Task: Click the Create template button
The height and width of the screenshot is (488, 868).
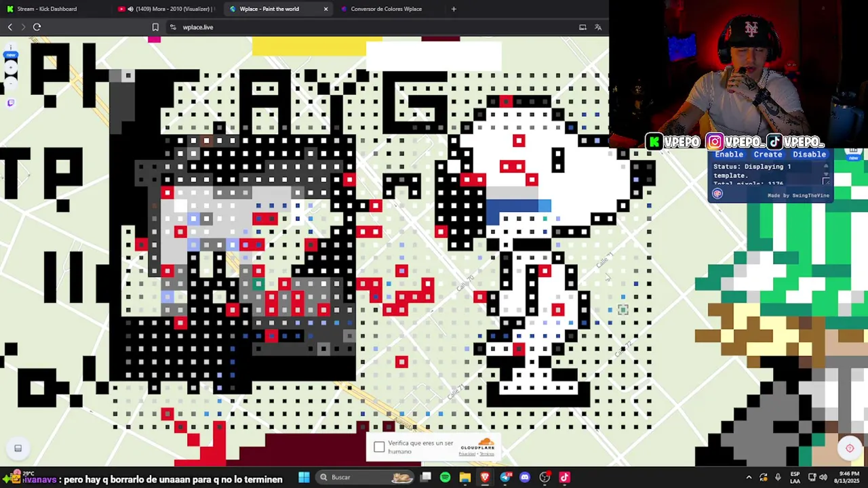Action: point(768,154)
